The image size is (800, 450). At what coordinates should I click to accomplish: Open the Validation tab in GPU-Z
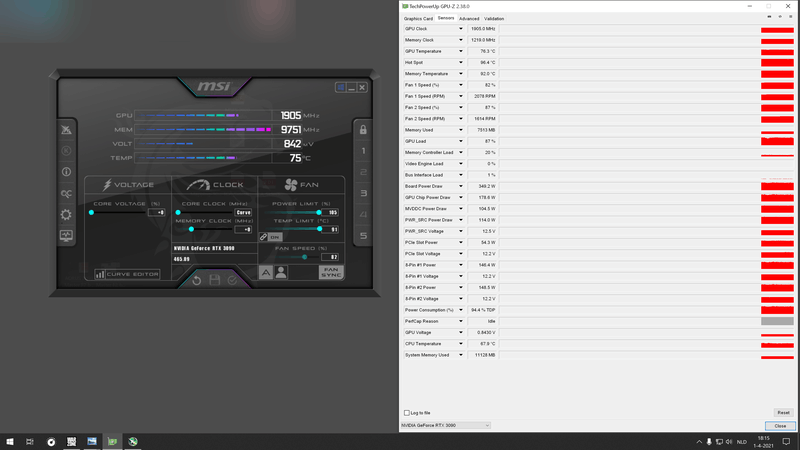pos(494,18)
